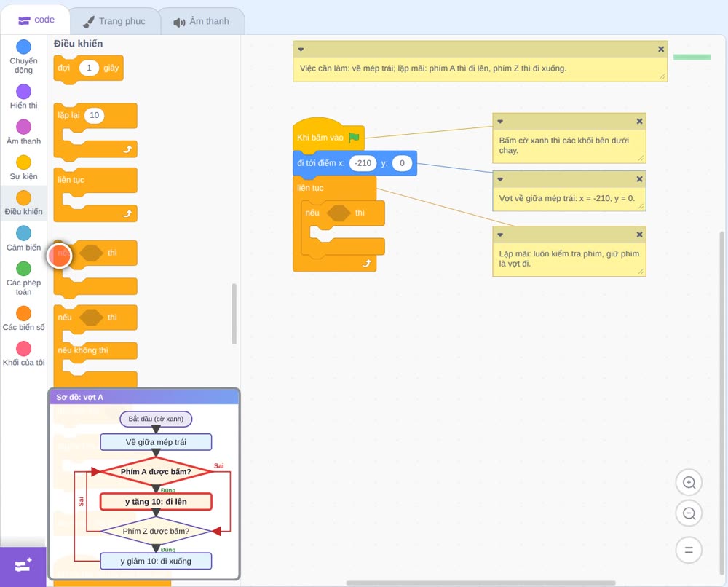Viewport: 728px width, 587px height.
Task: Collapse the top 'Việc cần làm' comment
Action: coord(301,50)
